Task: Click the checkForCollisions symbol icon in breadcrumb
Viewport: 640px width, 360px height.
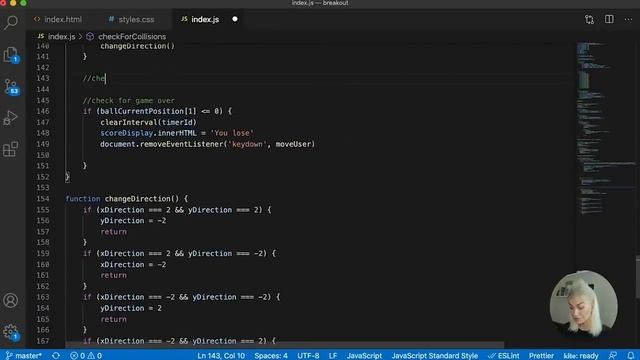Action: click(90, 37)
